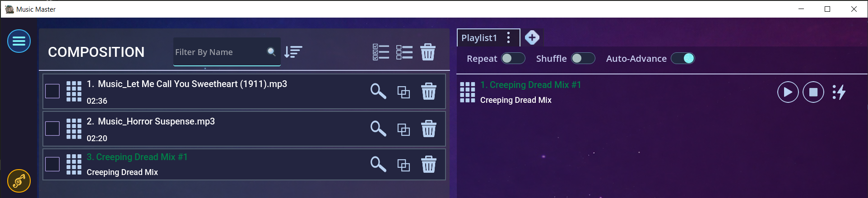Disable the Auto-Advance switch

[x=682, y=58]
